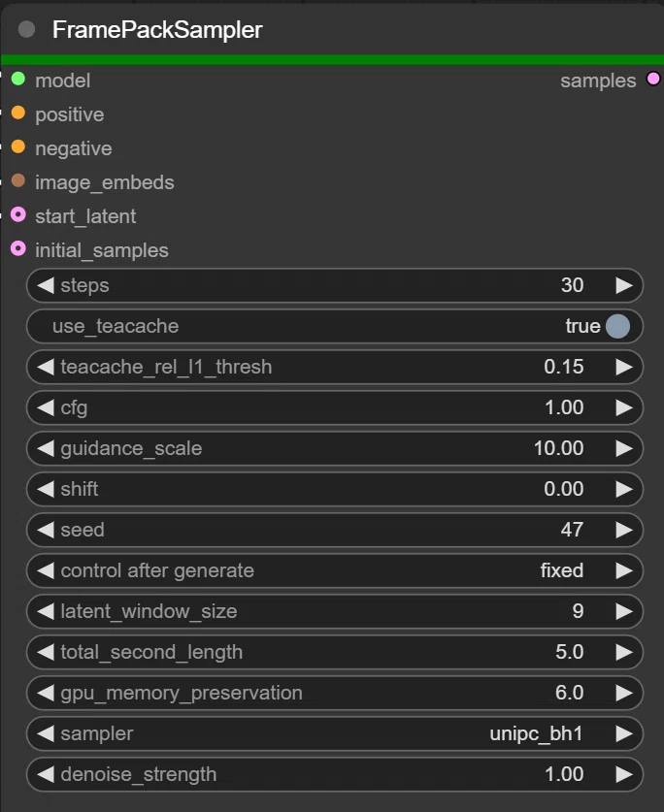This screenshot has width=664, height=812.
Task: Open the unipc_bh1 sampler value list
Action: (x=536, y=733)
